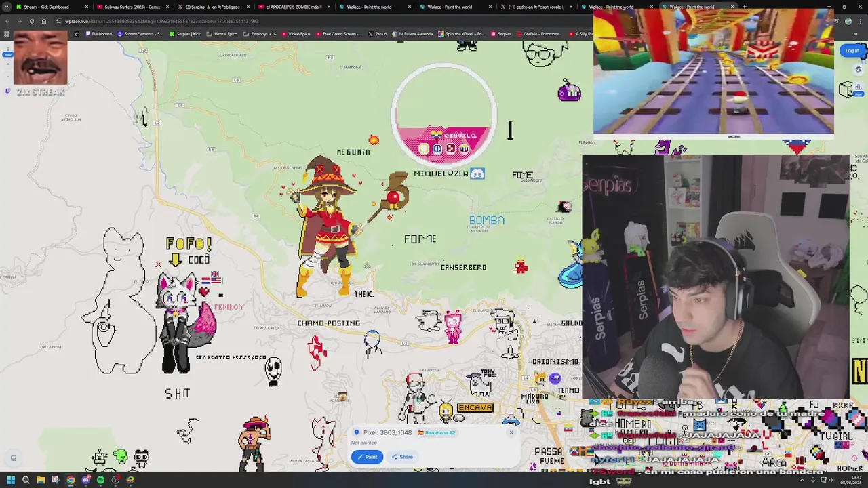
Task: Close the Stream - Kick Dashboard tab
Action: (86, 7)
